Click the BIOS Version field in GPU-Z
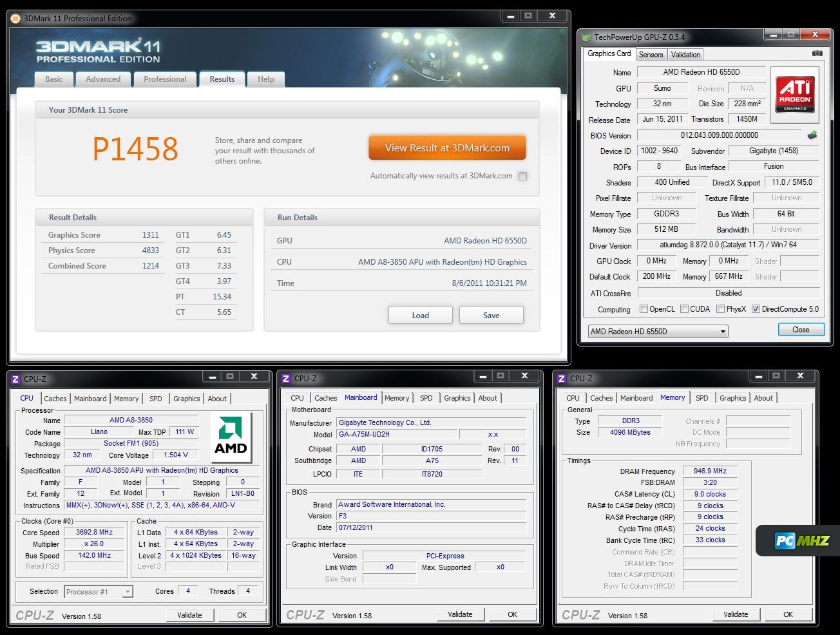Viewport: 840px width, 635px height. click(x=720, y=135)
